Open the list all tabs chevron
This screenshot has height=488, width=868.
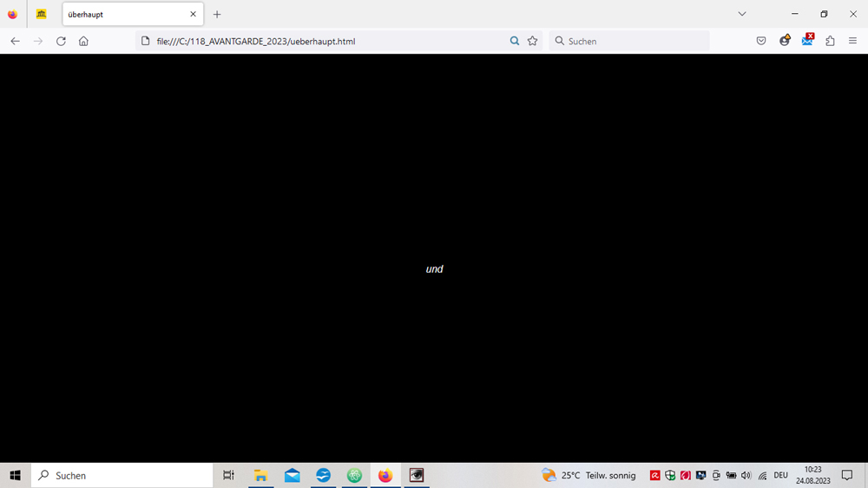[742, 15]
